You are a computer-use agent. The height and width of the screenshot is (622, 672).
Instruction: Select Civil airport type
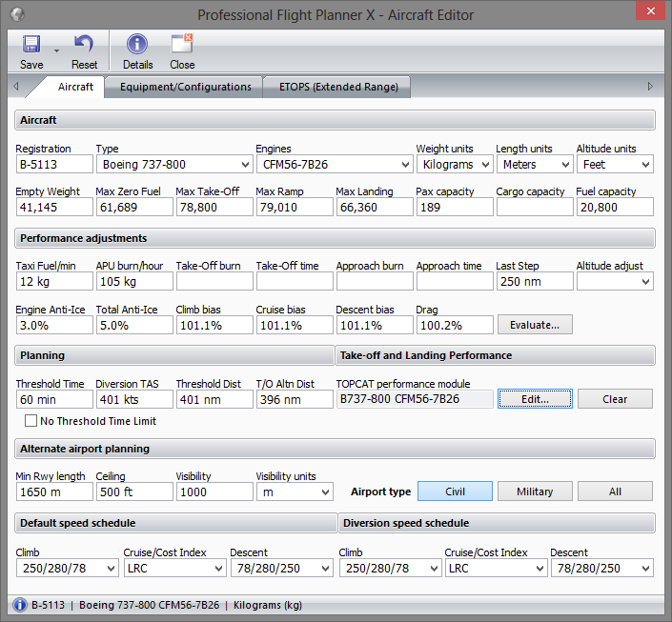455,492
